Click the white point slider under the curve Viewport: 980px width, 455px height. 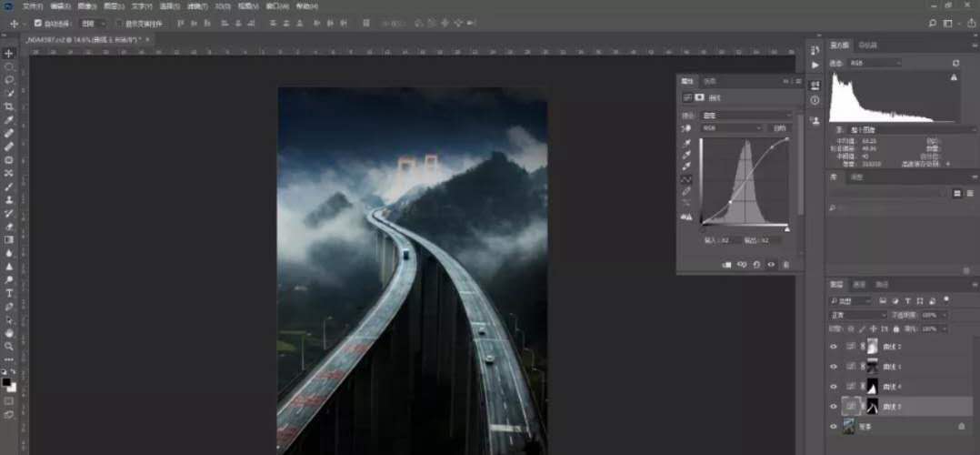787,228
